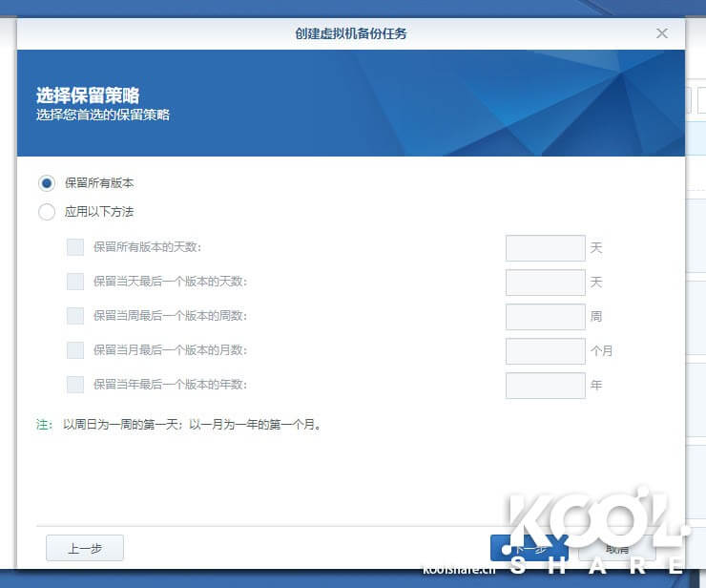Viewport: 706px width, 588px height.
Task: Focus the 保留当天最后一个版本的天数 input box
Action: click(545, 283)
